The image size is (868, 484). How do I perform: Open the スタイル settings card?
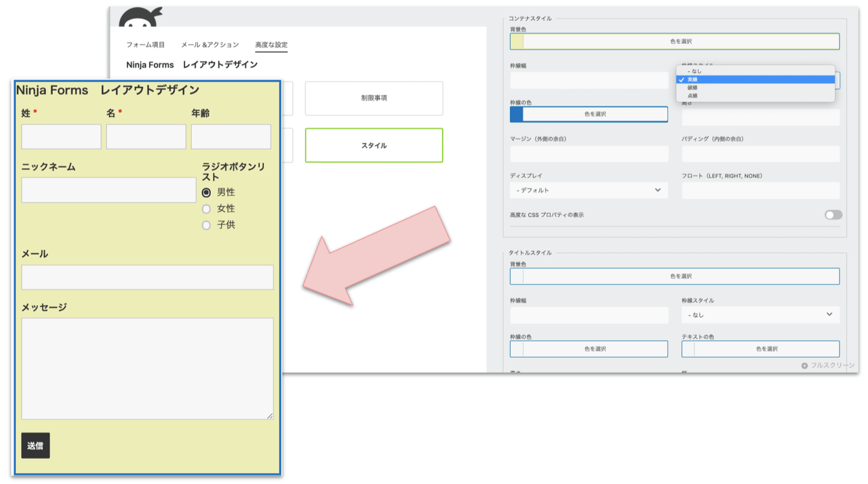pos(374,145)
